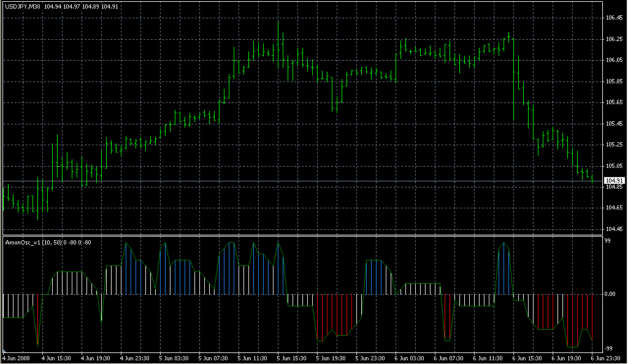The width and height of the screenshot is (628, 364).
Task: Click the 5 Jun 23:30 time label
Action: pyautogui.click(x=370, y=358)
